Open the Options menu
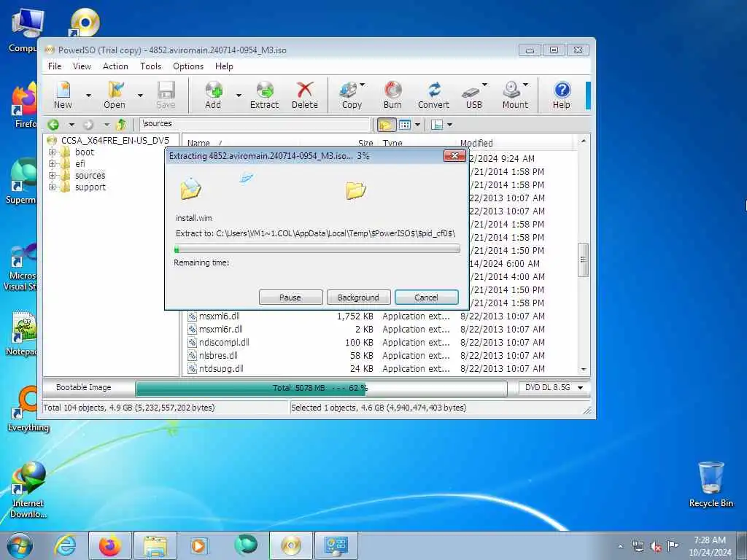This screenshot has width=747, height=560. point(188,66)
